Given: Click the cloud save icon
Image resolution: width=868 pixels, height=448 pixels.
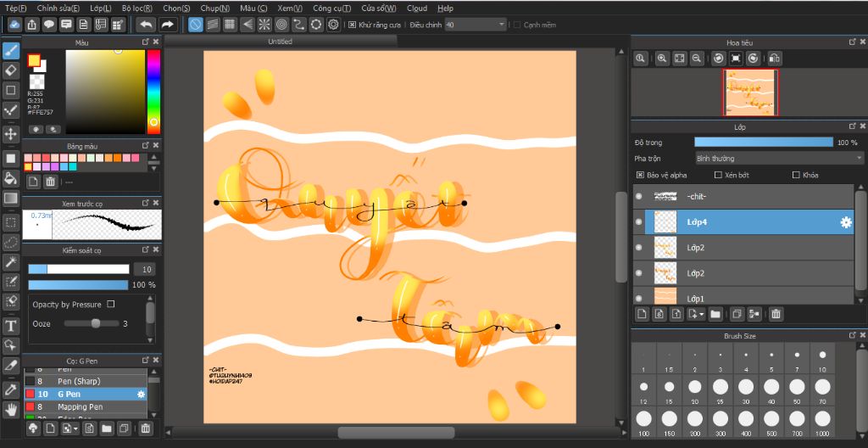Looking at the screenshot, I should click(x=15, y=25).
